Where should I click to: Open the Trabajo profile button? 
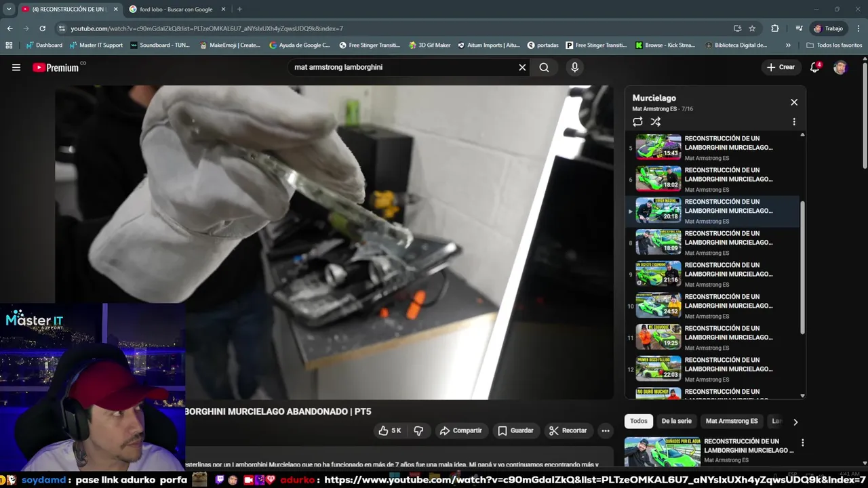[x=828, y=28]
